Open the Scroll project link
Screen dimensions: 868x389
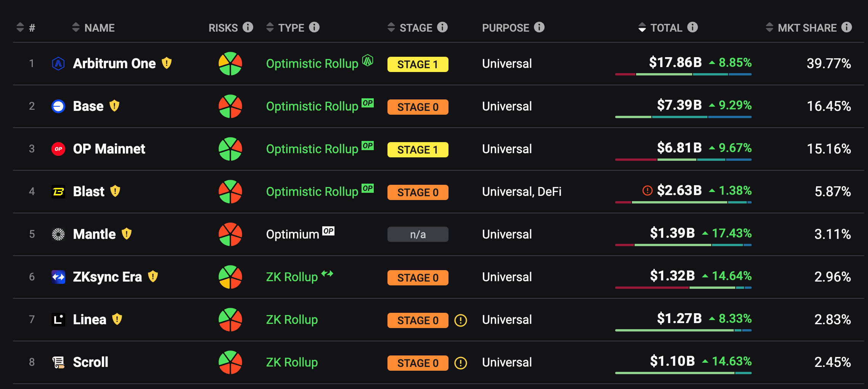tap(90, 362)
